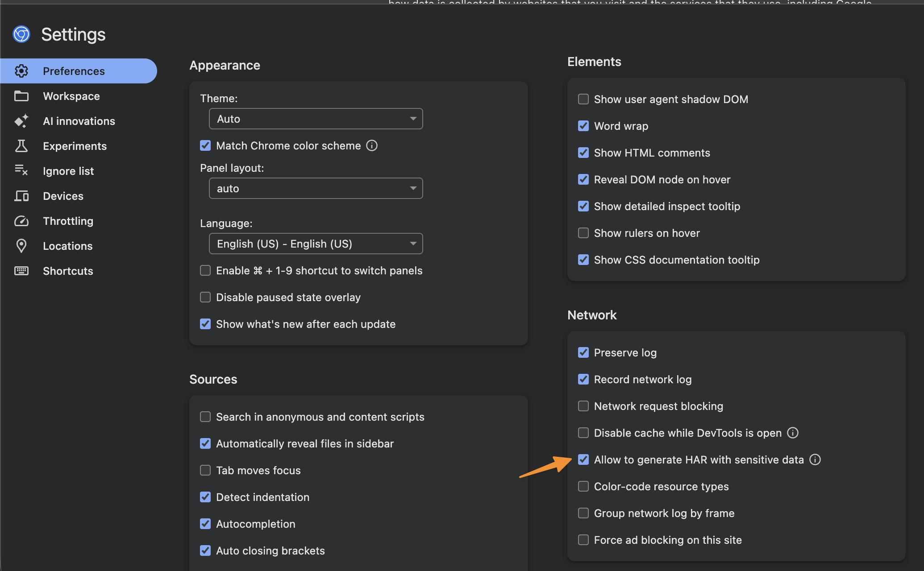The image size is (924, 571).
Task: Open Experiments via the flask icon
Action: click(x=21, y=146)
